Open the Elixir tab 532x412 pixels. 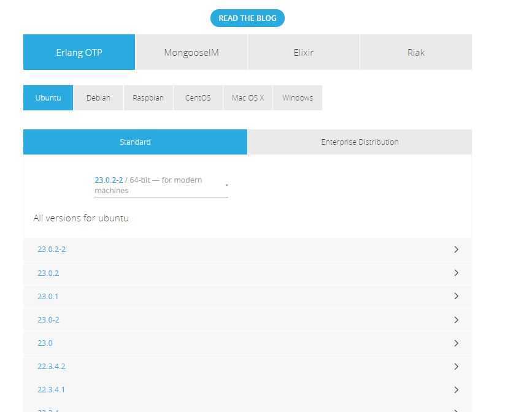[304, 52]
